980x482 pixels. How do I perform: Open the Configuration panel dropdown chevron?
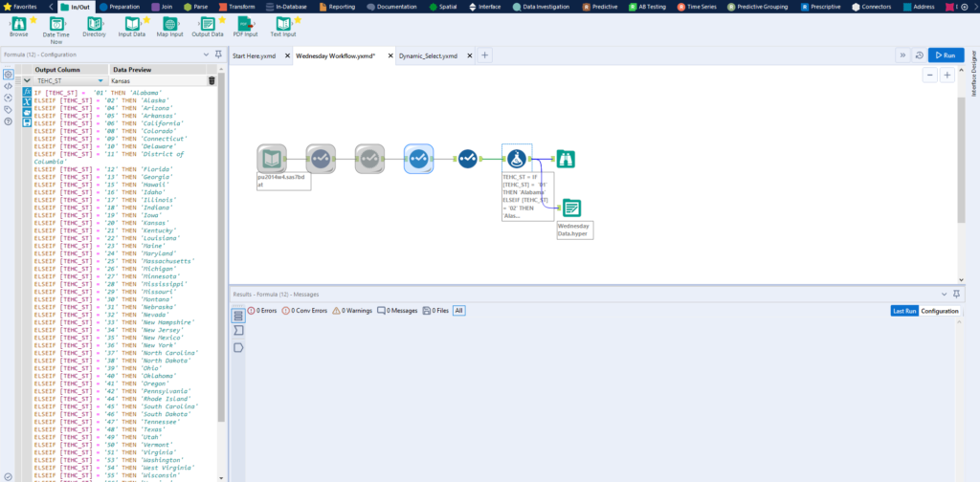coord(207,55)
